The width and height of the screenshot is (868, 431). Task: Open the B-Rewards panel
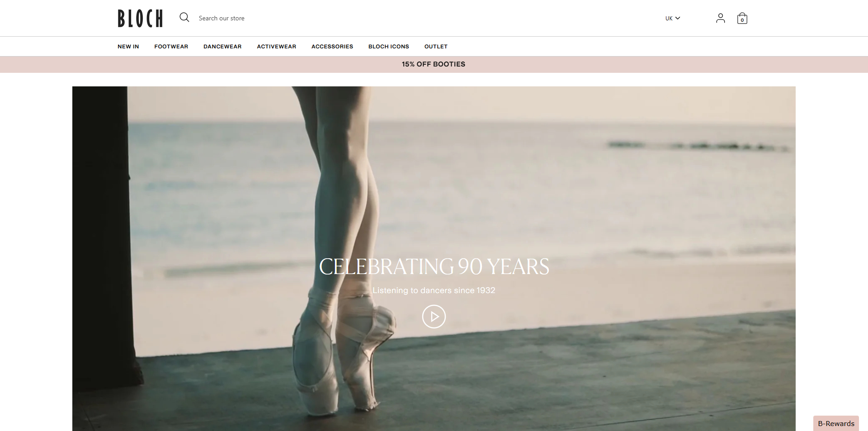click(x=835, y=423)
